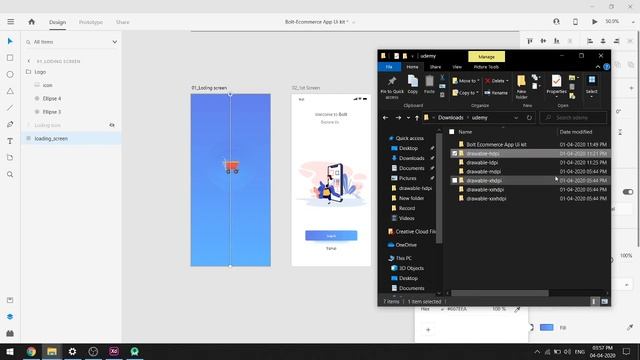640x360 pixels.
Task: Click Pin to Quick access in Explorer
Action: pyautogui.click(x=392, y=87)
